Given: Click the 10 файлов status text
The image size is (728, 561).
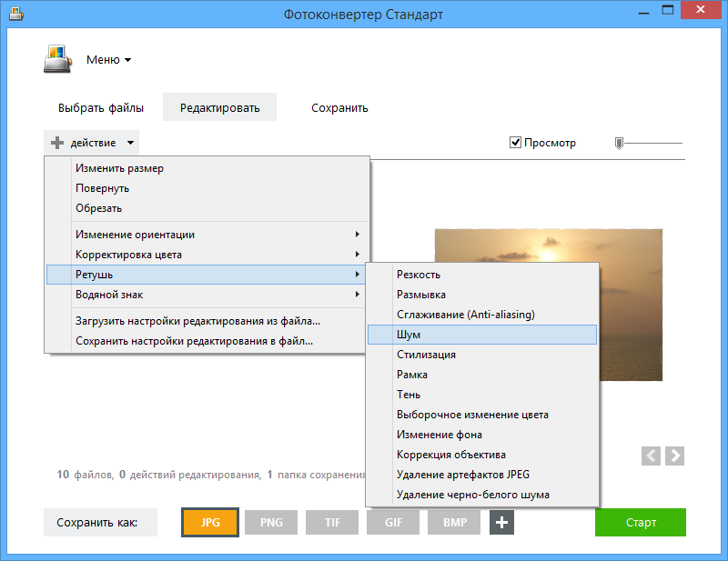Looking at the screenshot, I should tap(86, 475).
